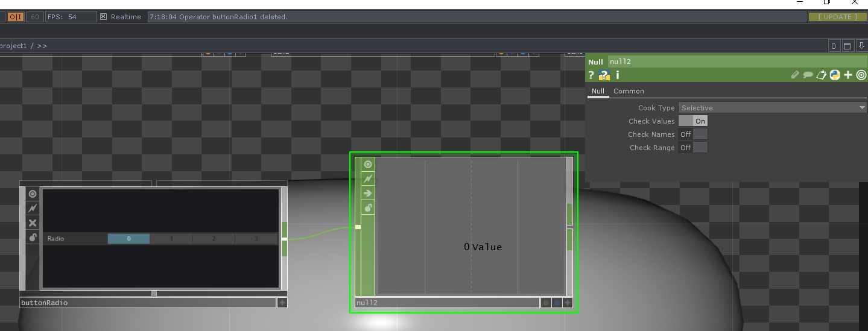868x331 pixels.
Task: Select radio option 2 in buttonRadio
Action: click(x=214, y=239)
